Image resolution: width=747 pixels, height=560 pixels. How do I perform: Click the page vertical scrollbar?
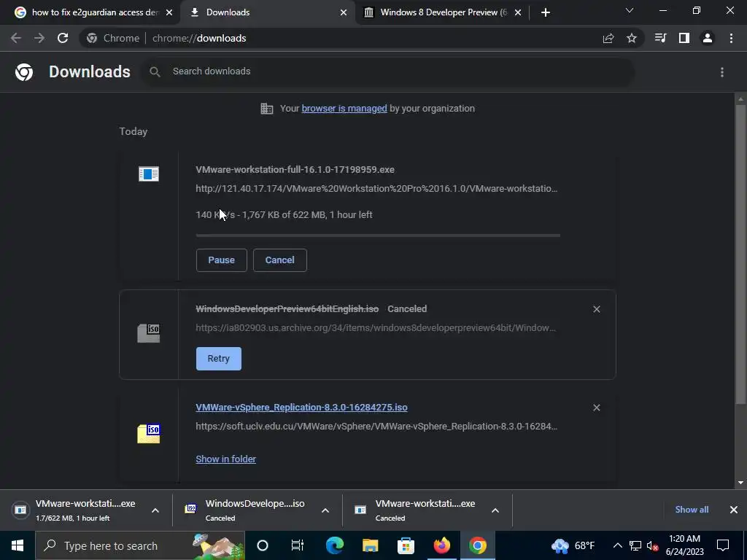click(740, 254)
